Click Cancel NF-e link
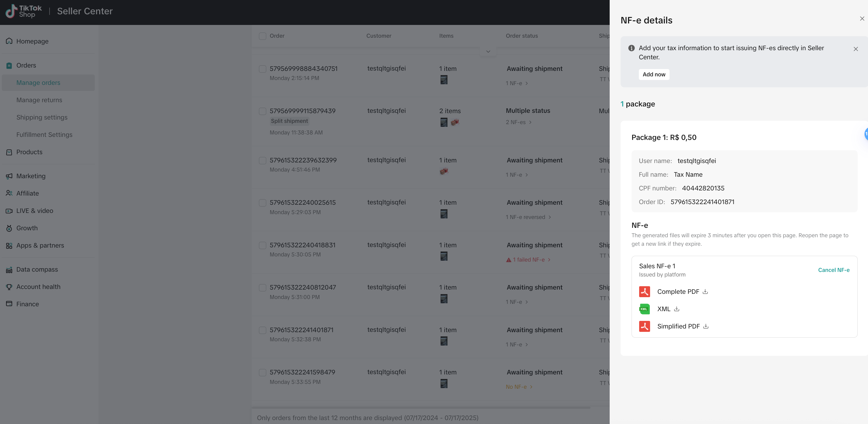The image size is (868, 424). (x=834, y=270)
